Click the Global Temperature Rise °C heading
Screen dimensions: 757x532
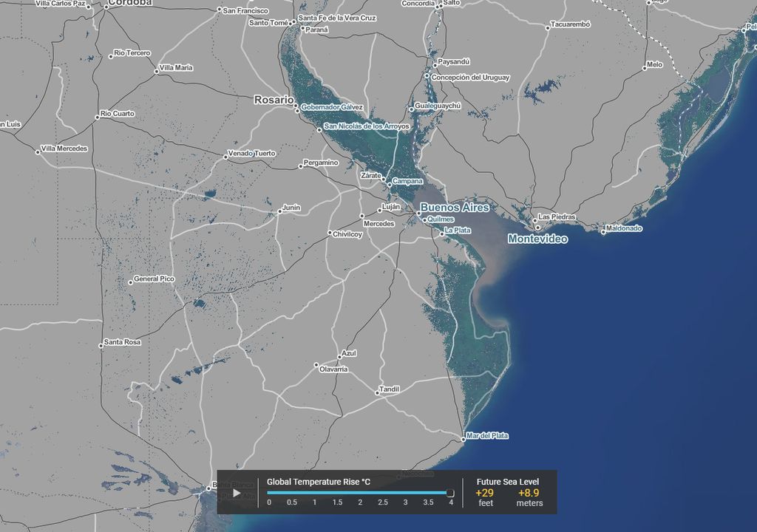click(x=319, y=482)
